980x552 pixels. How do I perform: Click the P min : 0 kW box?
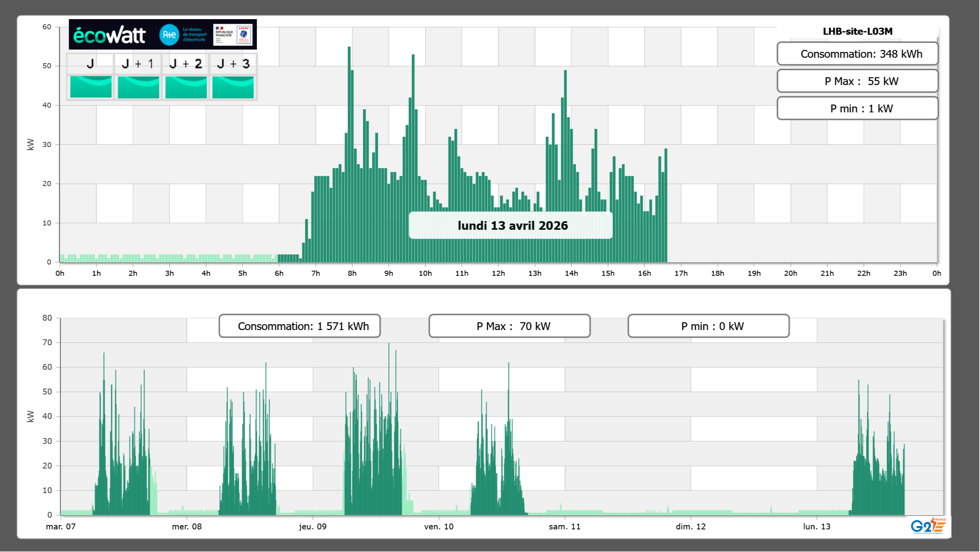tap(708, 326)
